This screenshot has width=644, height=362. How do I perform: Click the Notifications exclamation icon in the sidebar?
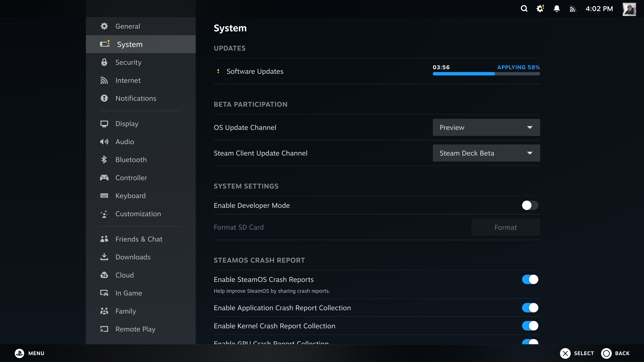[104, 98]
